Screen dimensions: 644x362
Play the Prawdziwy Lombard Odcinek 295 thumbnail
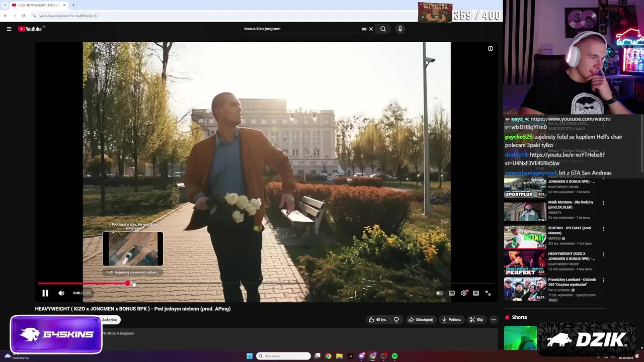525,289
